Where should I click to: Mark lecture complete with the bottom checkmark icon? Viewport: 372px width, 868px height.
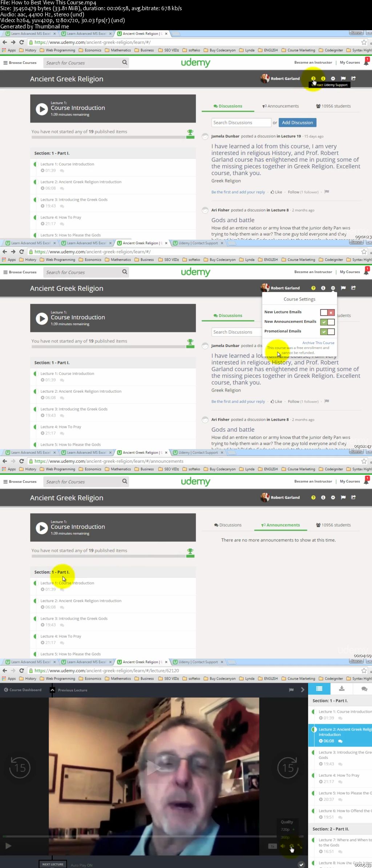coord(301,864)
